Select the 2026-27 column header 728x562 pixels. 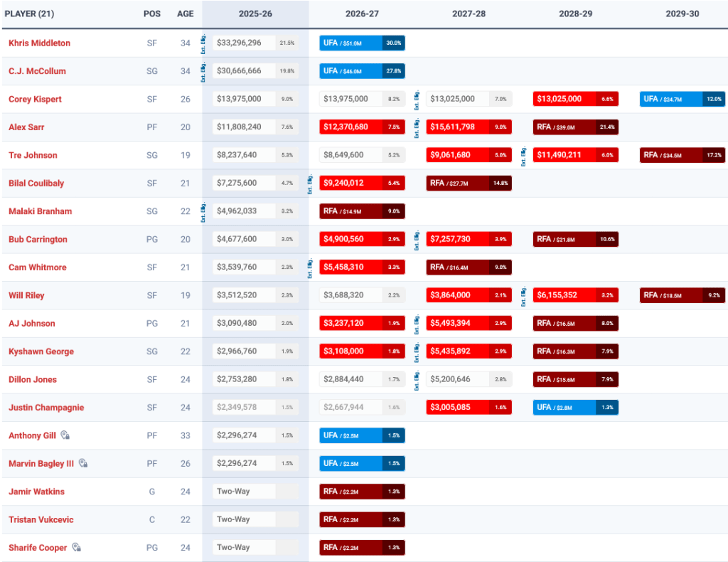362,14
